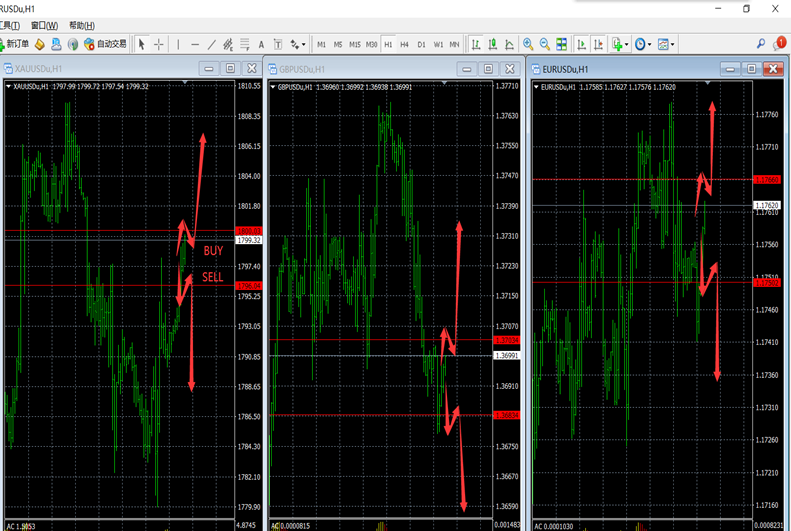Select the text 'A' tool
Viewport: 791px width, 531px height.
pyautogui.click(x=261, y=44)
